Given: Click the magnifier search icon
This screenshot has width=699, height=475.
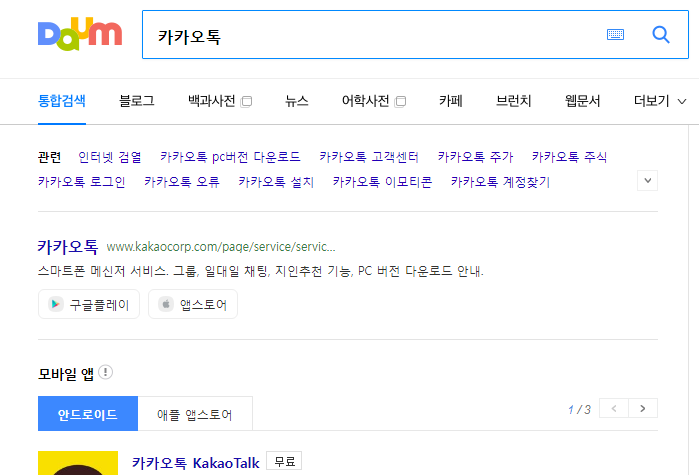Looking at the screenshot, I should click(x=661, y=34).
